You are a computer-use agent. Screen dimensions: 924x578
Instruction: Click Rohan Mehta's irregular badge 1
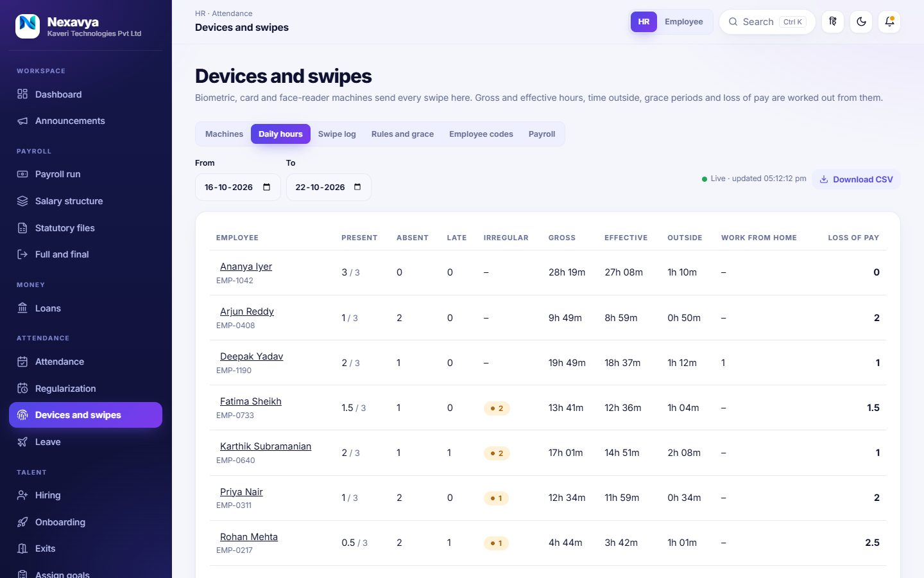(x=496, y=543)
